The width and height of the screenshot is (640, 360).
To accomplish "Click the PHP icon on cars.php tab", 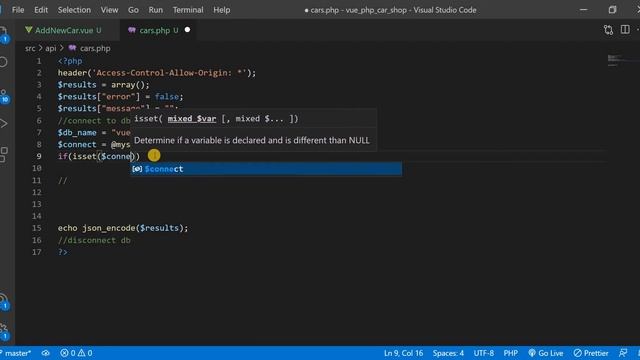I will [132, 30].
